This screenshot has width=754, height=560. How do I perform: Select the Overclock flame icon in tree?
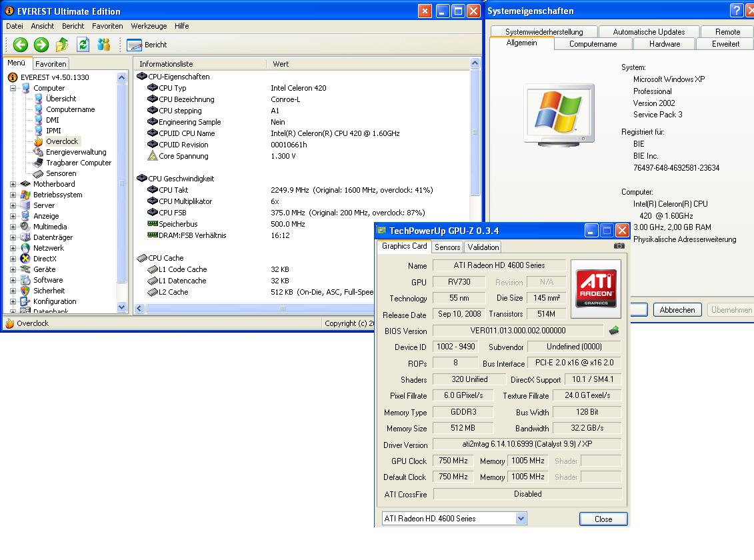click(39, 141)
